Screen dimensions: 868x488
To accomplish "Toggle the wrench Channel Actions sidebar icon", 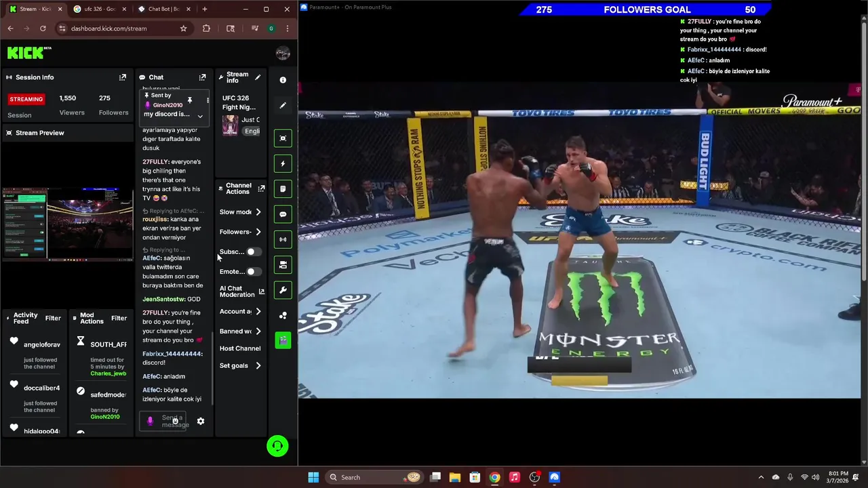I will pos(283,290).
